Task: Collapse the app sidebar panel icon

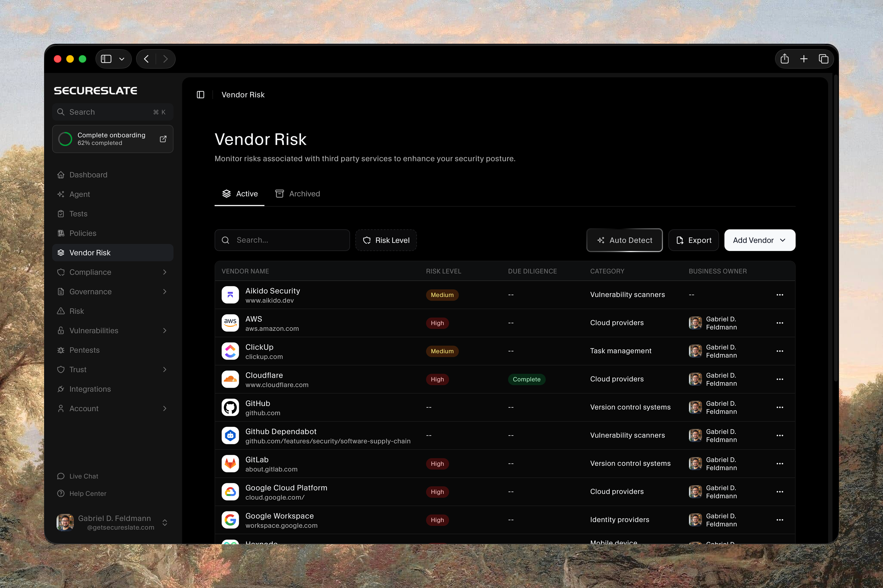Action: (200, 94)
